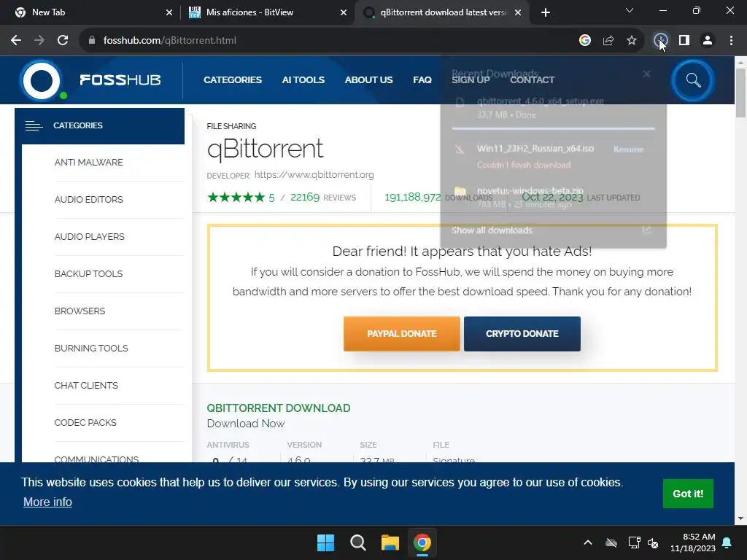The height and width of the screenshot is (560, 747).
Task: Click the muted volume tray icon
Action: point(653,542)
